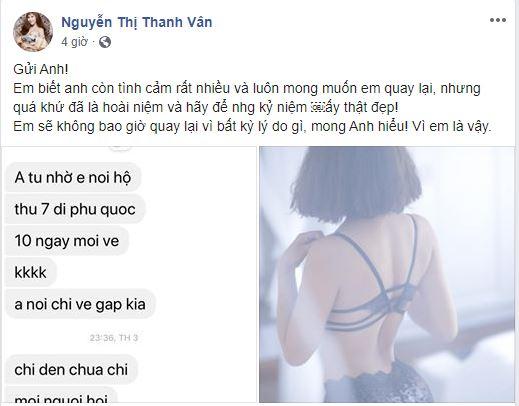This screenshot has width=519, height=406.
Task: Select the '10 ngay moi ve' message bubble
Action: point(67,241)
